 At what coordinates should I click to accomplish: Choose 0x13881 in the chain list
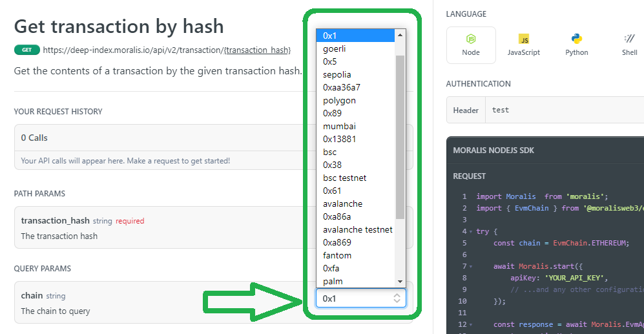pos(355,139)
